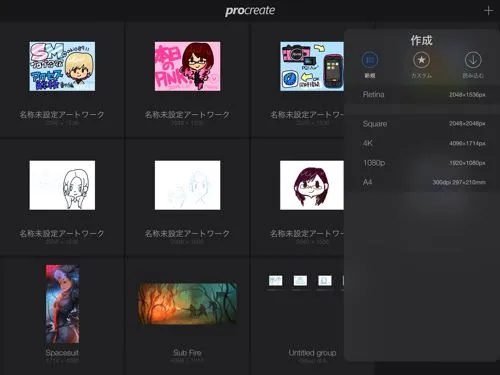This screenshot has height=375, width=500.
Task: Open the pink PINK girl artwork thumbnail
Action: pyautogui.click(x=187, y=66)
